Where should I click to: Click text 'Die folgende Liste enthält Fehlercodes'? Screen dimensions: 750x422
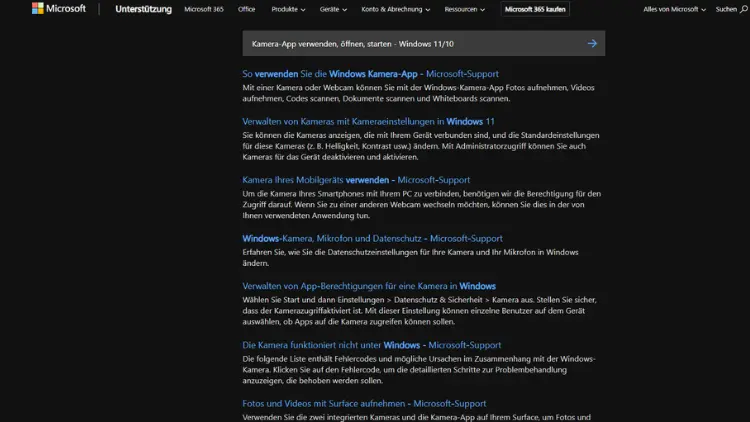click(x=310, y=359)
